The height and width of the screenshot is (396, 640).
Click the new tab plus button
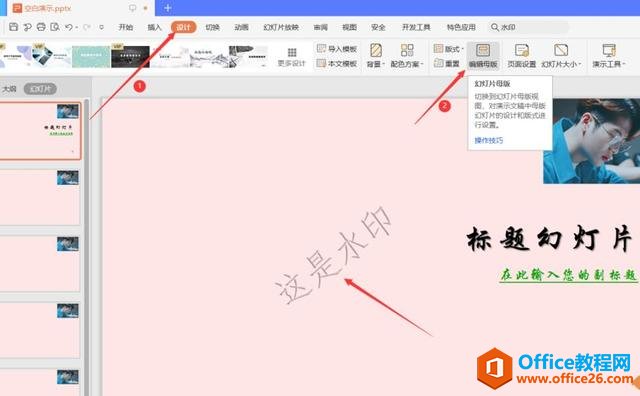[x=168, y=8]
